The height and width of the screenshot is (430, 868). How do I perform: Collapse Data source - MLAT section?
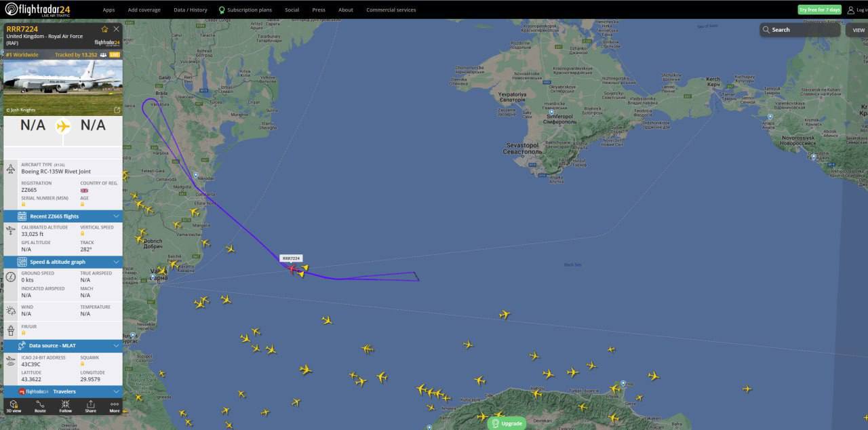coord(63,346)
